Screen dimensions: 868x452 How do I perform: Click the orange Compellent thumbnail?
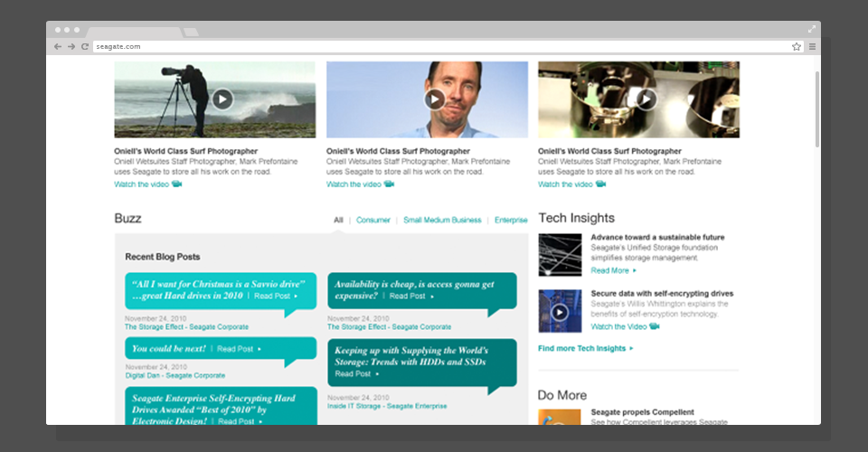(560, 417)
